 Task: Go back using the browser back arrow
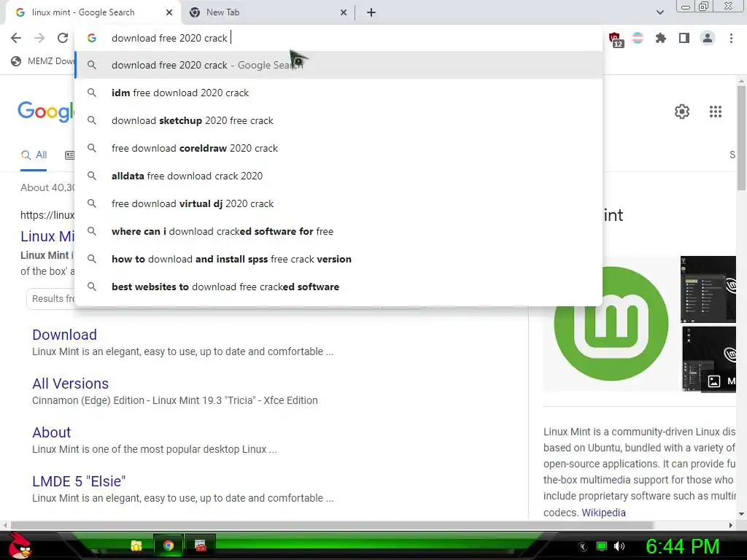(x=16, y=38)
